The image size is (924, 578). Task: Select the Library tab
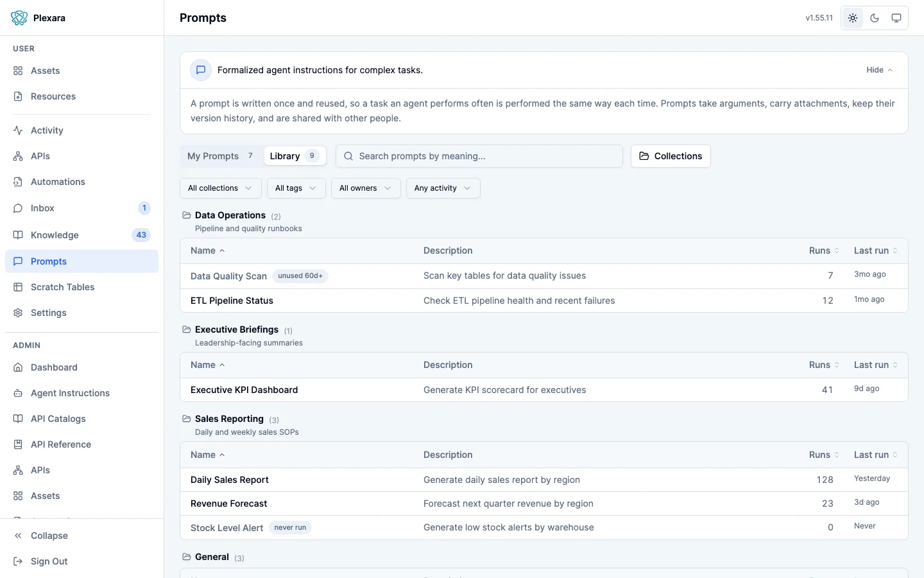(295, 156)
